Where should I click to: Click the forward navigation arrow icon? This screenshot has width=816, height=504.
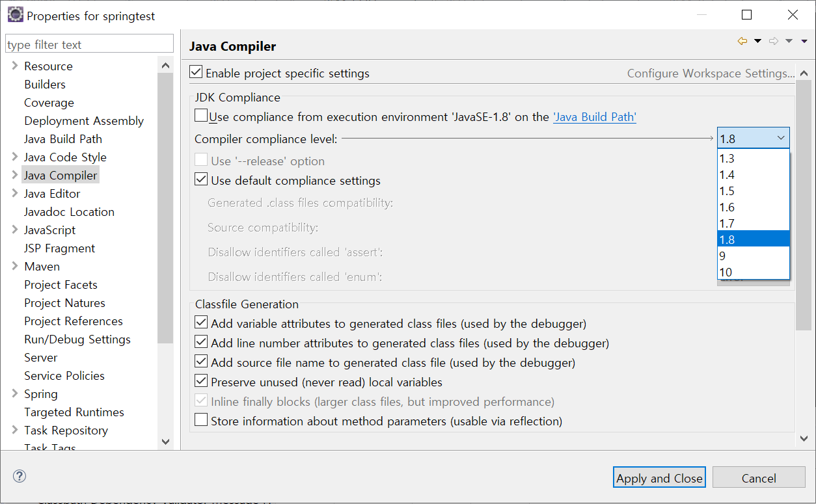pyautogui.click(x=774, y=41)
